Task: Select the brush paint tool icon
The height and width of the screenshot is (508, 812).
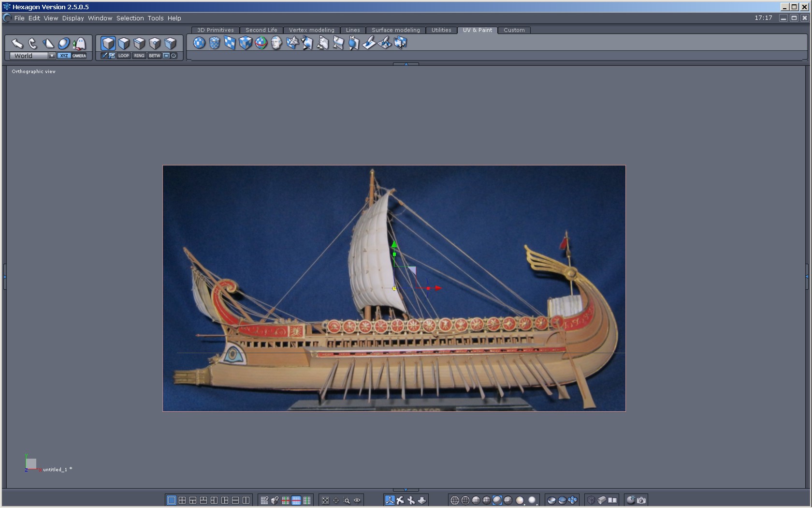Action: pyautogui.click(x=369, y=43)
